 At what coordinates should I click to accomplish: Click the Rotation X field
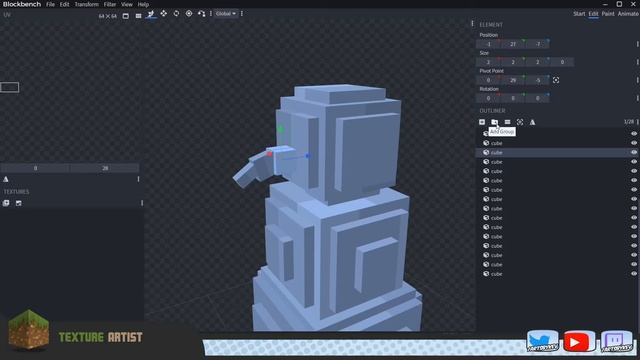488,98
